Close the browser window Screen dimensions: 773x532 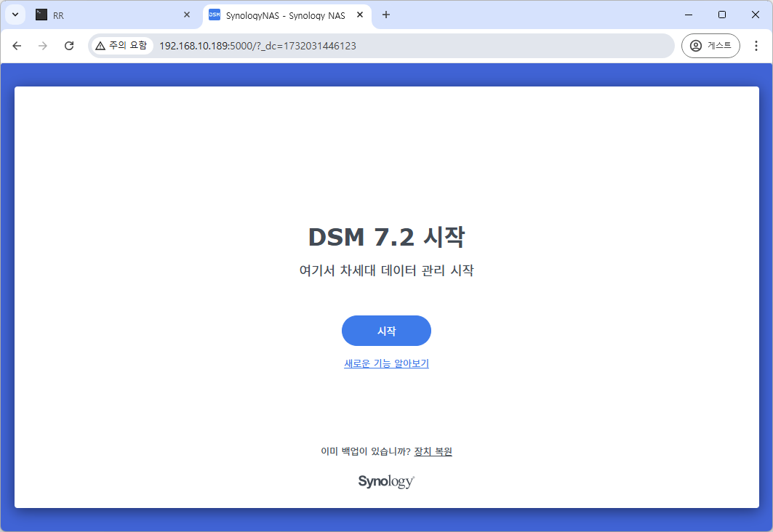point(756,15)
